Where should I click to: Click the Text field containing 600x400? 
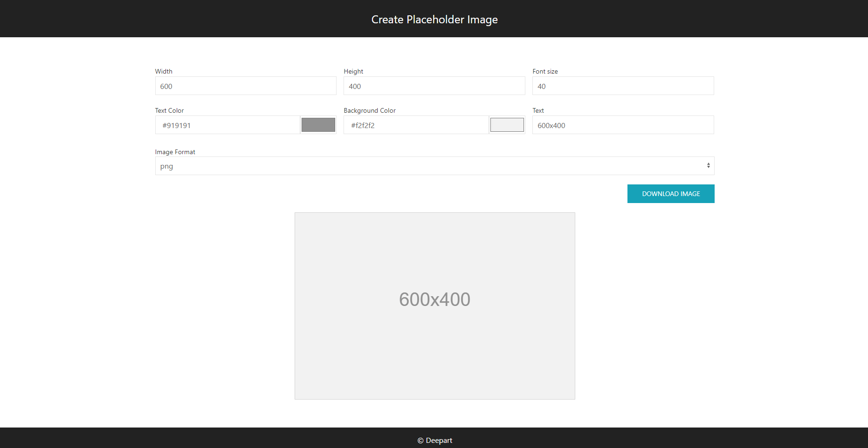[x=623, y=125]
